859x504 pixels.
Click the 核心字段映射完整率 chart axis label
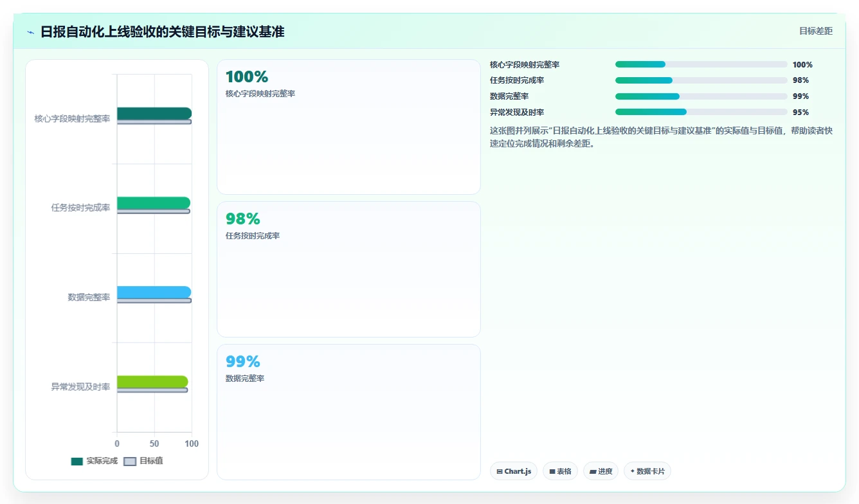[72, 119]
